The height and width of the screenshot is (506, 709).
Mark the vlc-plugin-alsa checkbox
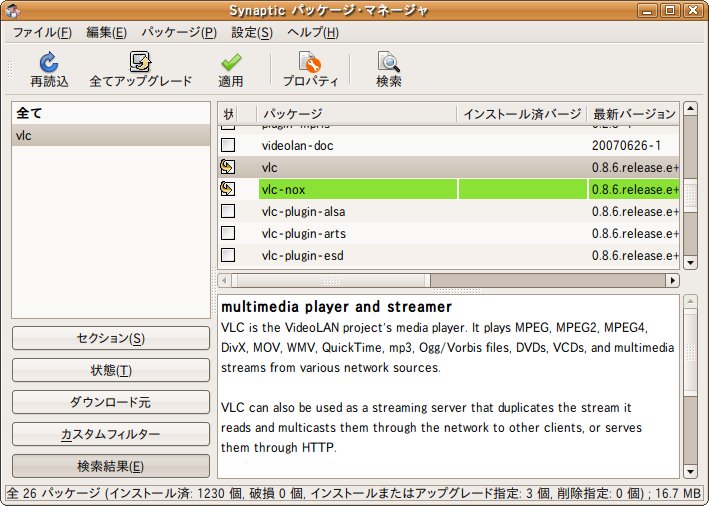point(228,211)
